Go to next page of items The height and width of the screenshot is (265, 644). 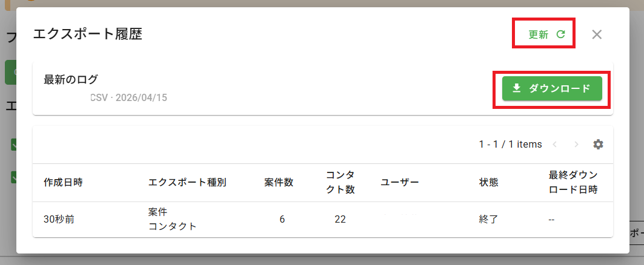[x=576, y=145]
